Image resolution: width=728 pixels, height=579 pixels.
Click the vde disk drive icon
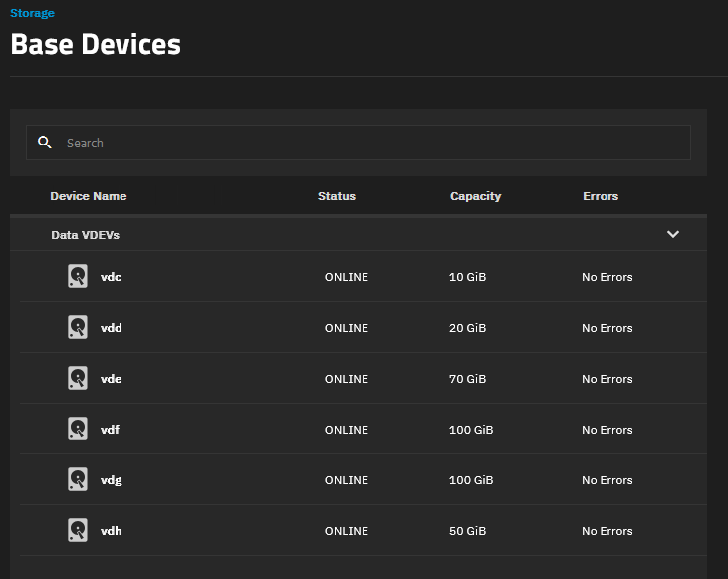pos(78,378)
